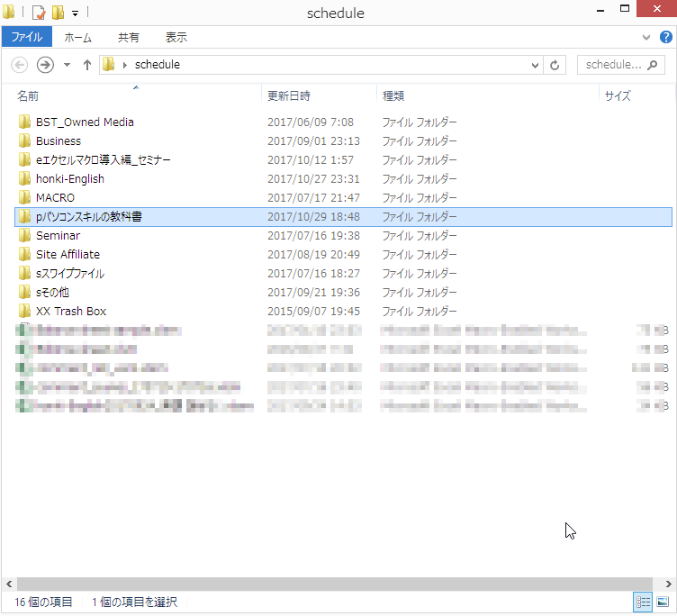The width and height of the screenshot is (677, 616).
Task: Click the horizontal scrollbar left arrow
Action: [9, 584]
